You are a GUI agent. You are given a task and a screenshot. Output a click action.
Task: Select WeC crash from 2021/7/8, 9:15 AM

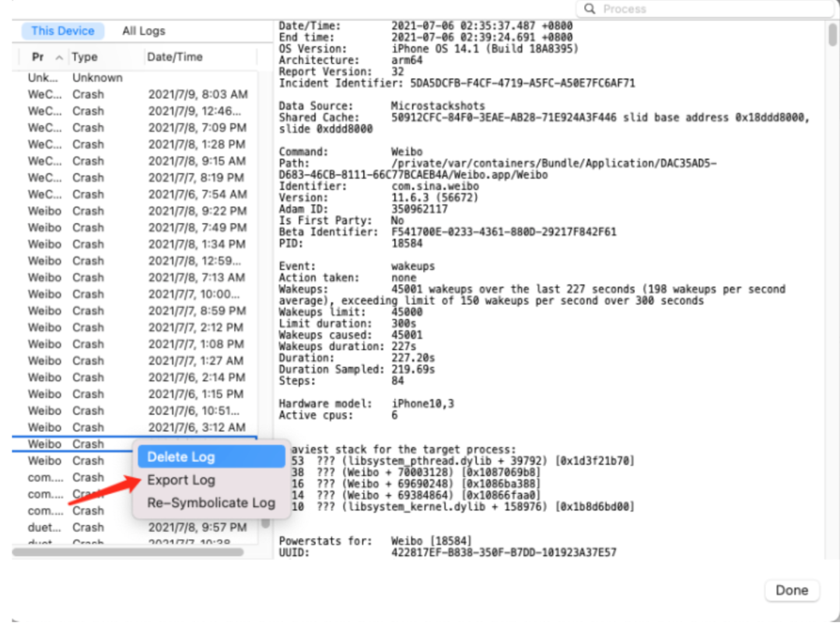pyautogui.click(x=135, y=161)
